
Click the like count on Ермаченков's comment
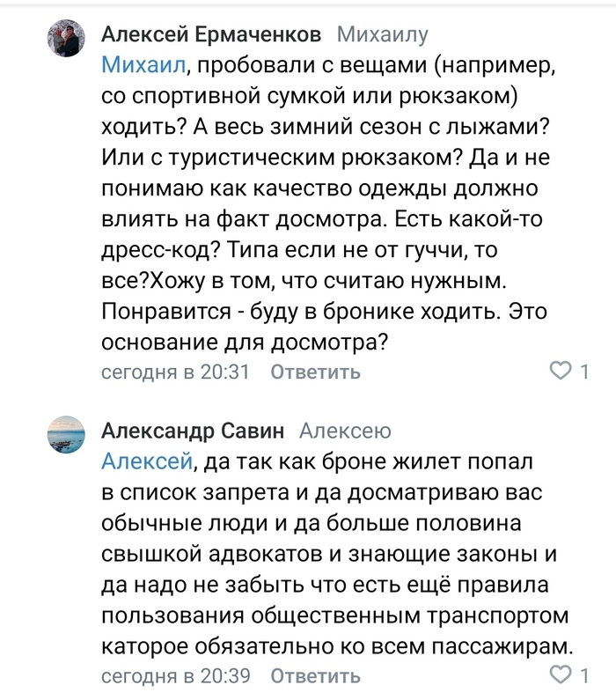pyautogui.click(x=583, y=371)
